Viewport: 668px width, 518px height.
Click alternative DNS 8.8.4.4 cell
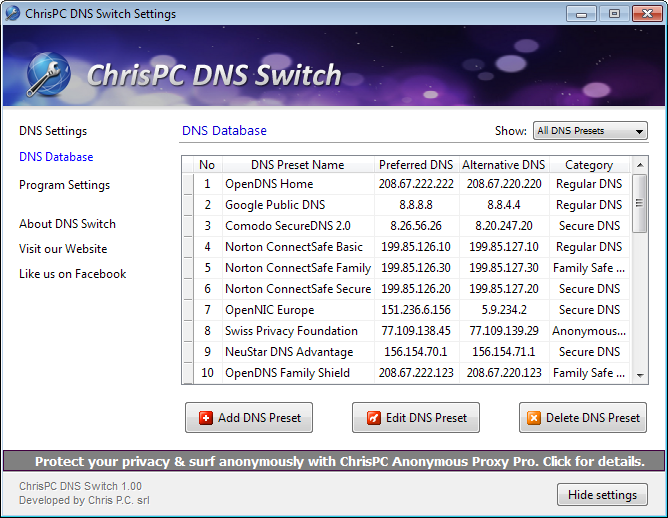504,205
